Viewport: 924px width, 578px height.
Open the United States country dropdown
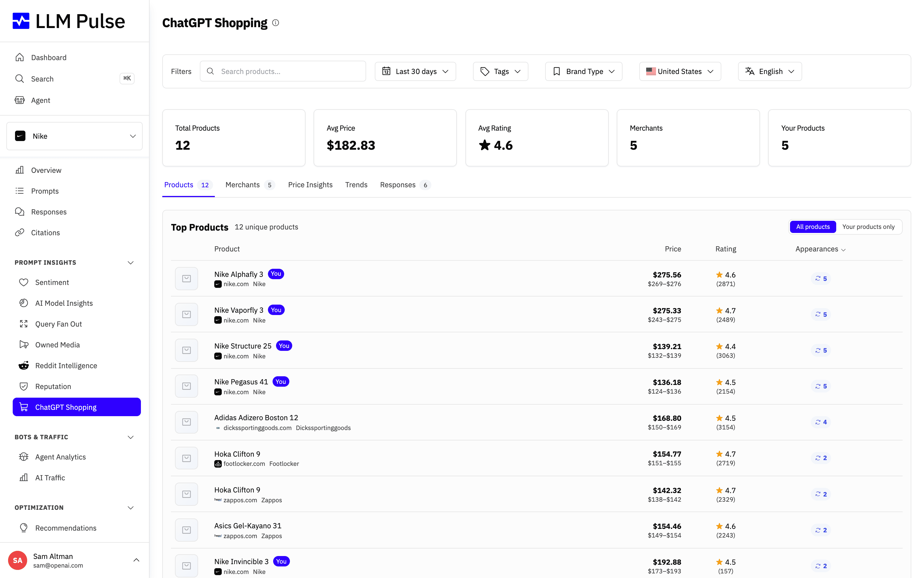680,71
